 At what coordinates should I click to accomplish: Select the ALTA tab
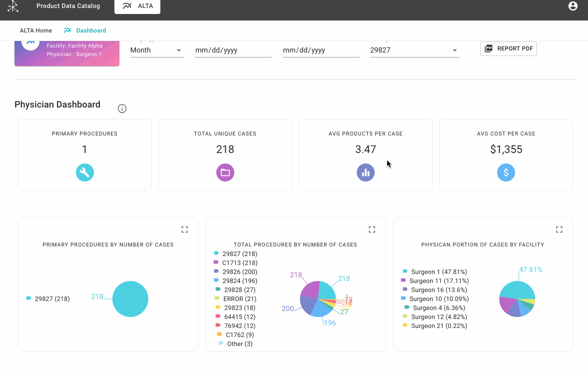click(137, 6)
